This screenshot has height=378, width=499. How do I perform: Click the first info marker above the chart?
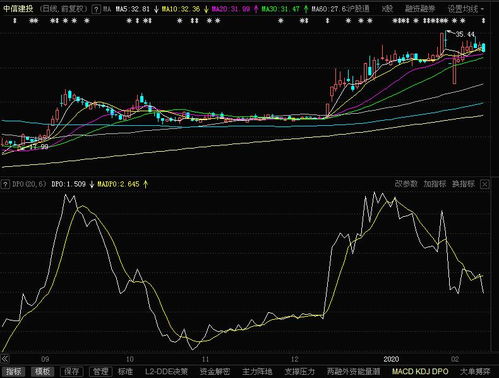tap(15, 21)
